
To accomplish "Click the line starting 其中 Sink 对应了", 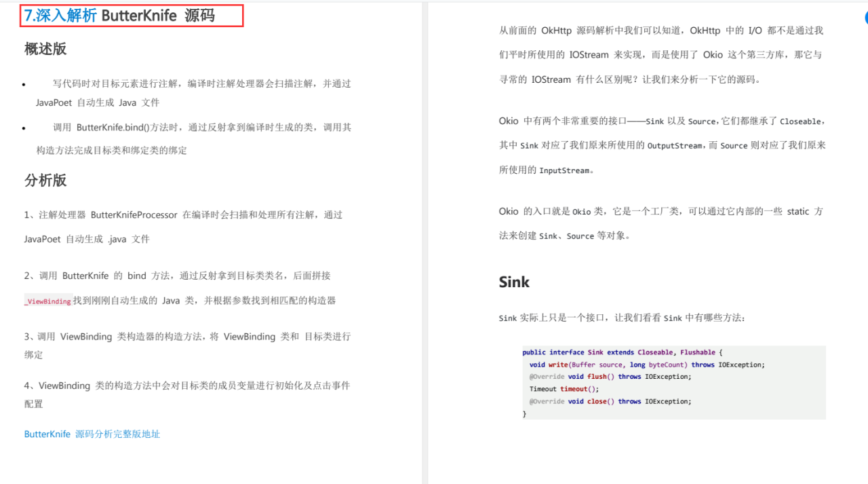I will pos(662,145).
